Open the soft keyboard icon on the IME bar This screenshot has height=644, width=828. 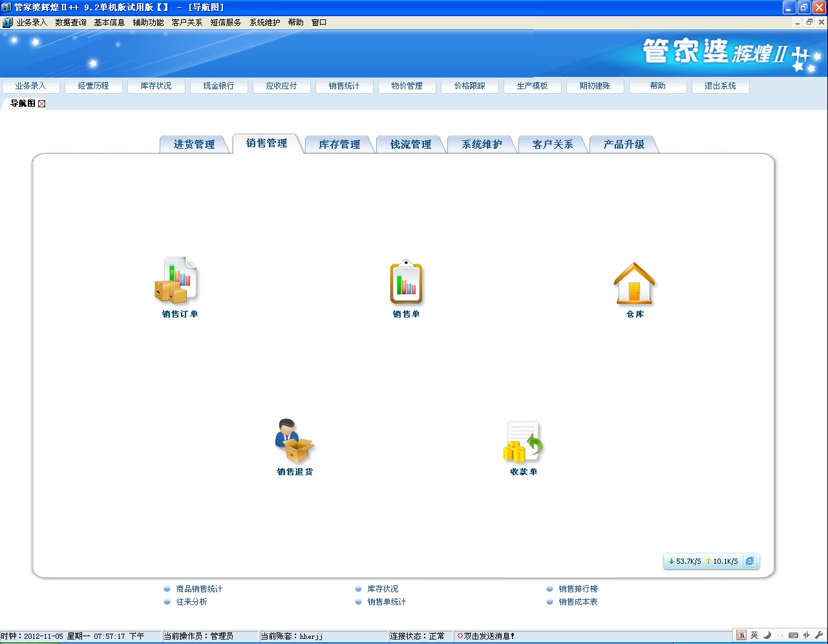794,635
